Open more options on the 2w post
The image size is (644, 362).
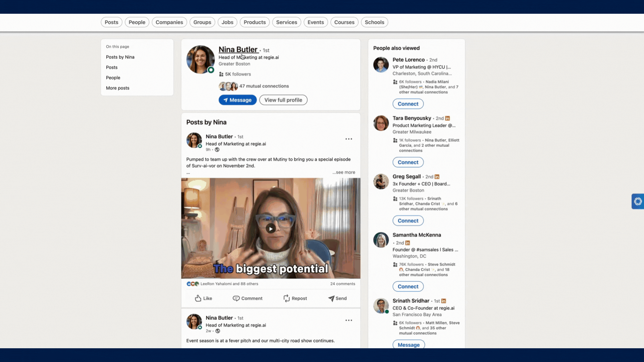click(x=349, y=320)
